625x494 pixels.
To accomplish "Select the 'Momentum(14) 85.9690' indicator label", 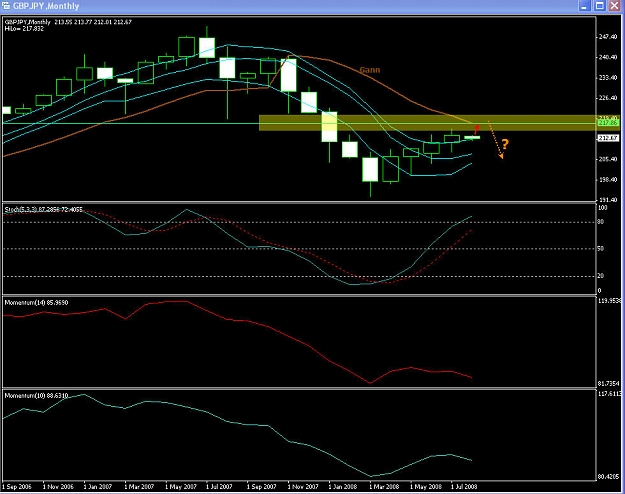I will click(36, 303).
